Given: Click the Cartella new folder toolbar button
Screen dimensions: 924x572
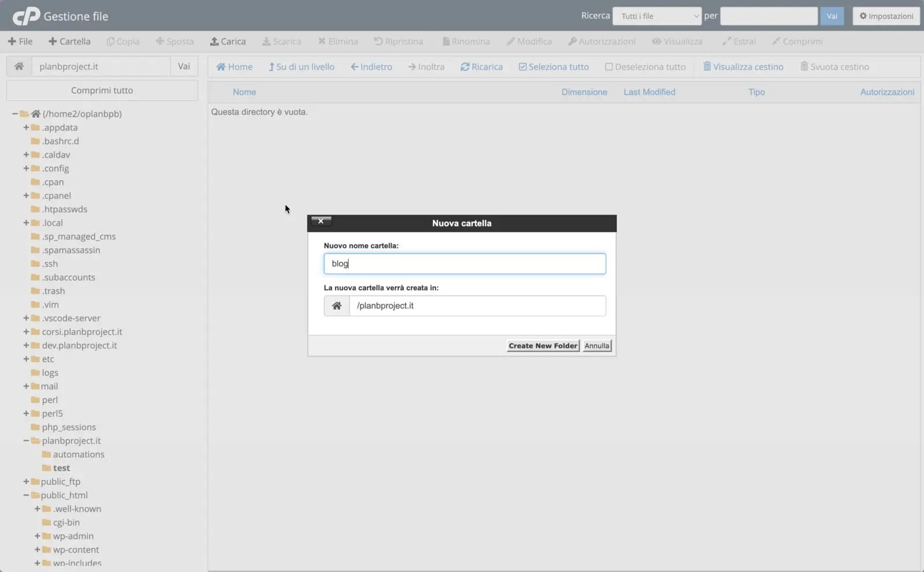Looking at the screenshot, I should tap(69, 42).
